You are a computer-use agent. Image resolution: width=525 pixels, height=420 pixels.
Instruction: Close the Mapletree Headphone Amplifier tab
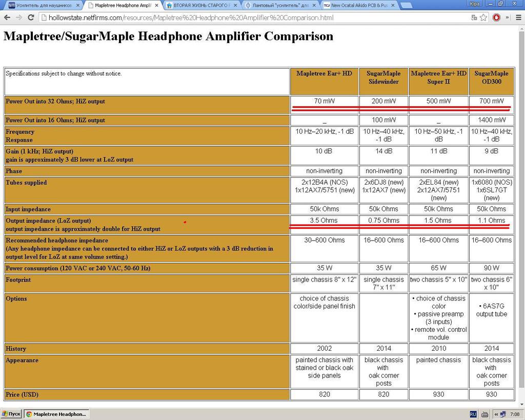156,5
